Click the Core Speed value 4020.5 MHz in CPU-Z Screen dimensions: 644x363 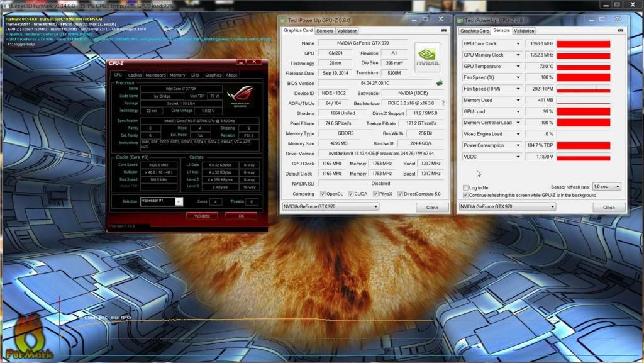[159, 165]
